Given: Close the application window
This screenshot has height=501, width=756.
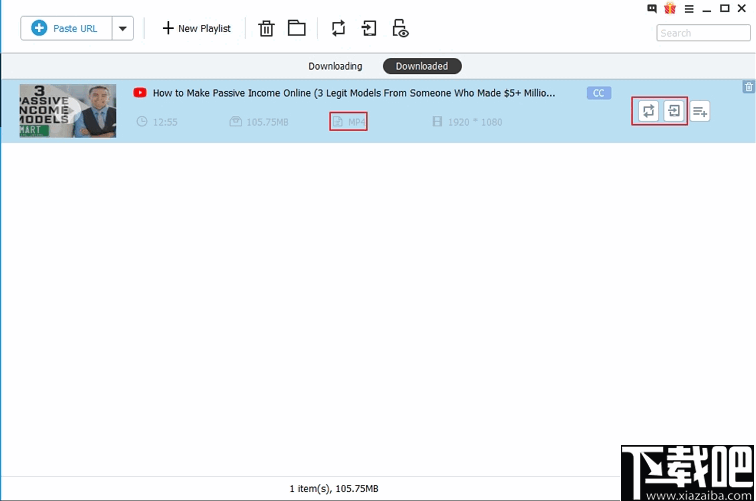Looking at the screenshot, I should 742,8.
